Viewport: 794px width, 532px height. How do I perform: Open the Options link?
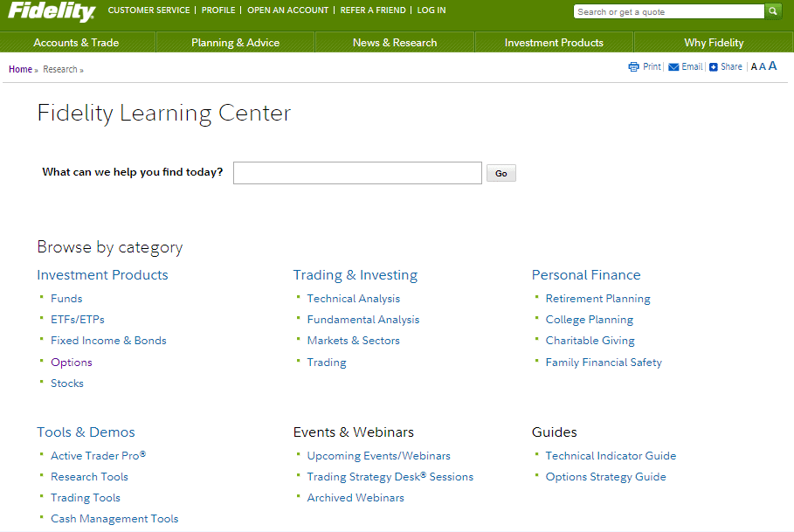point(72,363)
